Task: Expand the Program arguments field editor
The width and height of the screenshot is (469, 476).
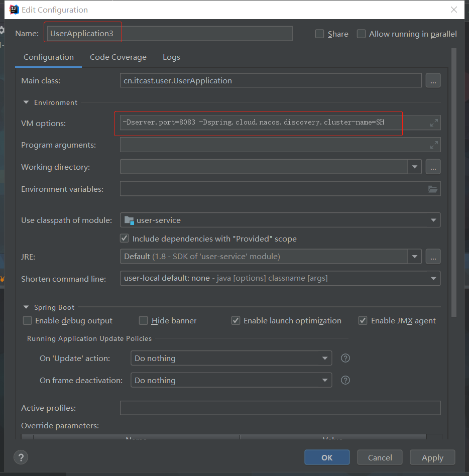Action: pyautogui.click(x=434, y=145)
